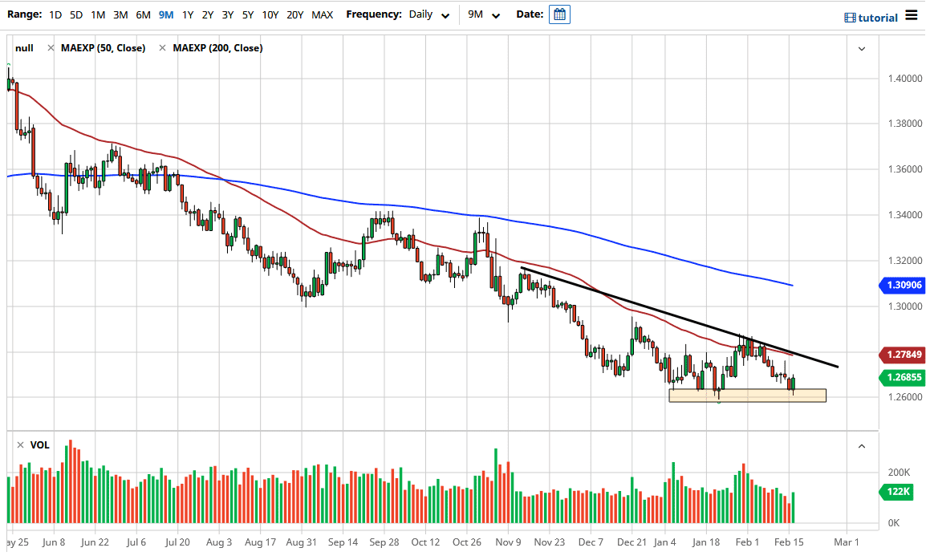930x560 pixels.
Task: Remove the VOL volume indicator
Action: (20, 444)
